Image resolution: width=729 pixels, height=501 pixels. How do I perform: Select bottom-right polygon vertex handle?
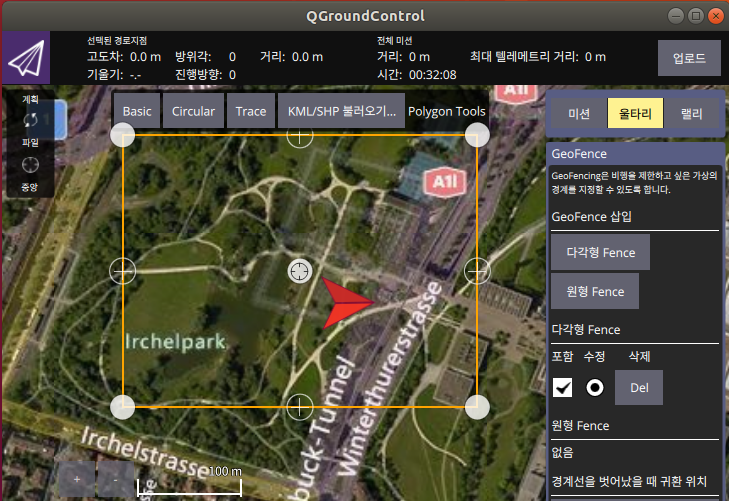click(x=477, y=407)
